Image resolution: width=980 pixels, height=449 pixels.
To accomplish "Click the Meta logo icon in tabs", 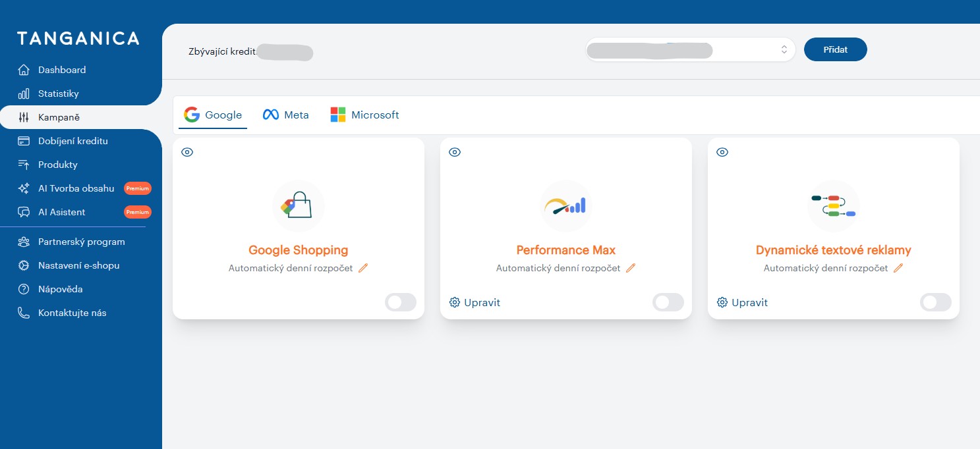I will click(271, 115).
